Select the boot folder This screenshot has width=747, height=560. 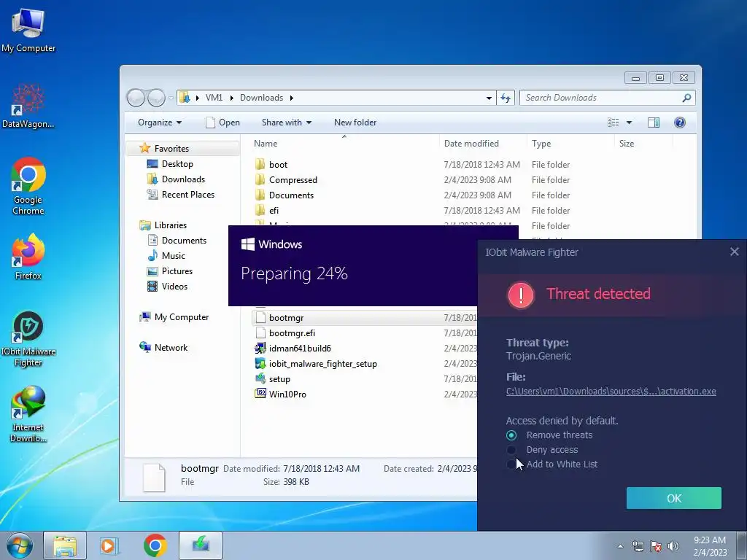tap(271, 164)
